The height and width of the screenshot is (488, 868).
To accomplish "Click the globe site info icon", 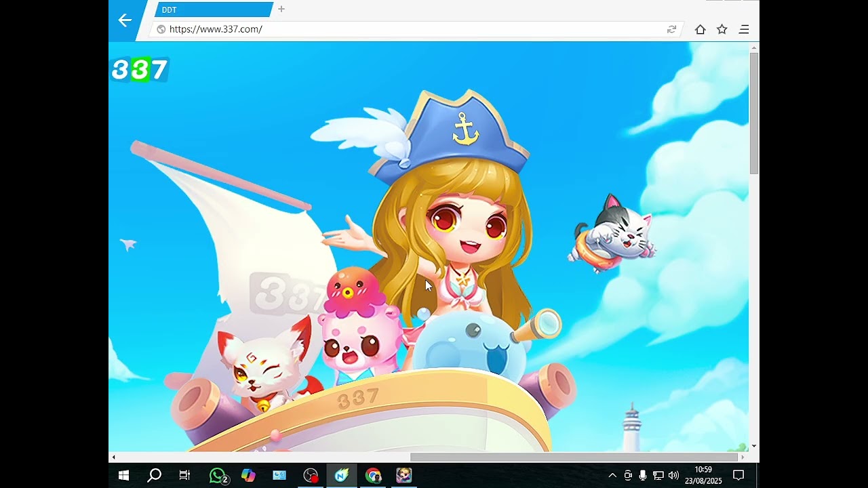I will pos(161,29).
